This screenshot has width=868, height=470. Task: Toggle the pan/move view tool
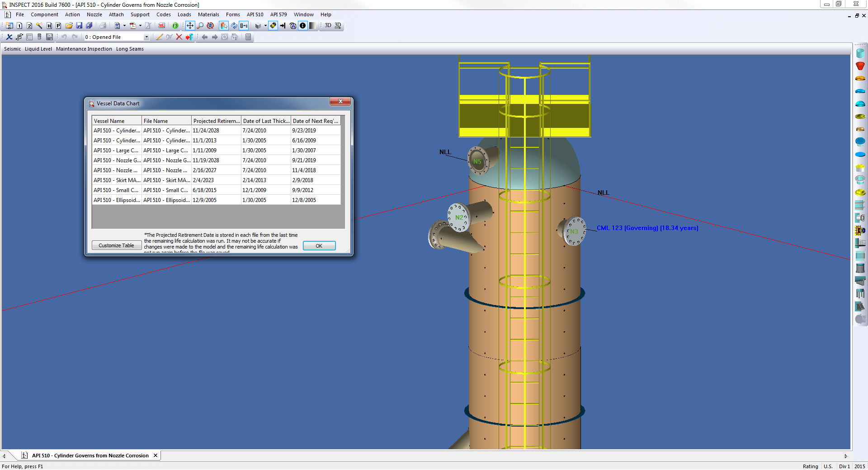190,26
